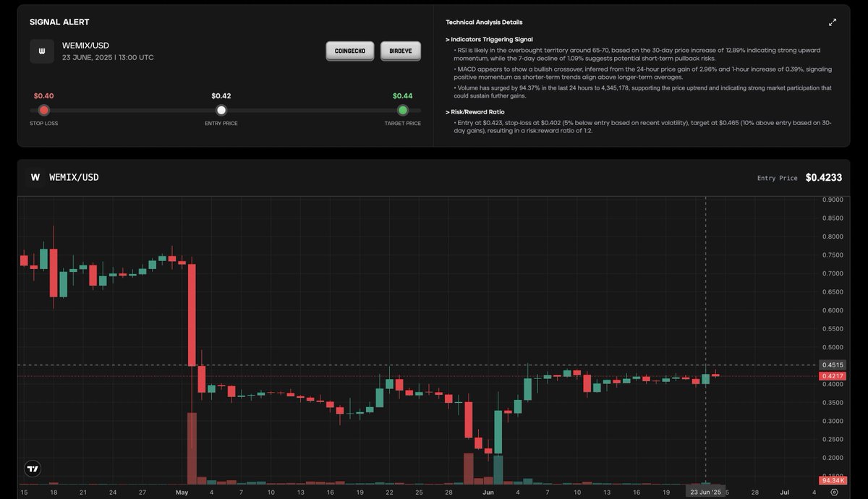Click the 0.9000 price axis label
The height and width of the screenshot is (499, 868).
click(x=833, y=200)
